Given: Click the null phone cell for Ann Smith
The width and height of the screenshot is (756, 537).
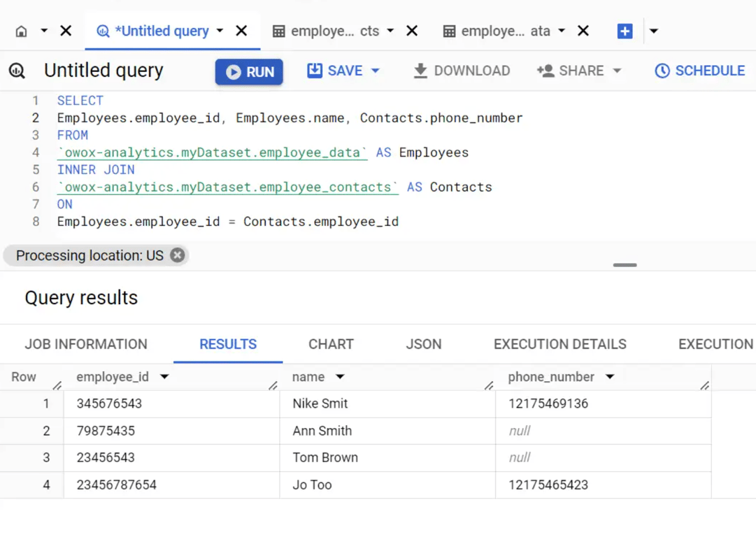Looking at the screenshot, I should 604,431.
